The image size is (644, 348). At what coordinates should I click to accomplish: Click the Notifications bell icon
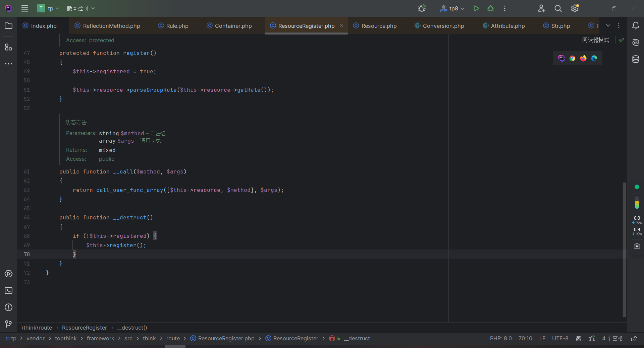[x=636, y=26]
